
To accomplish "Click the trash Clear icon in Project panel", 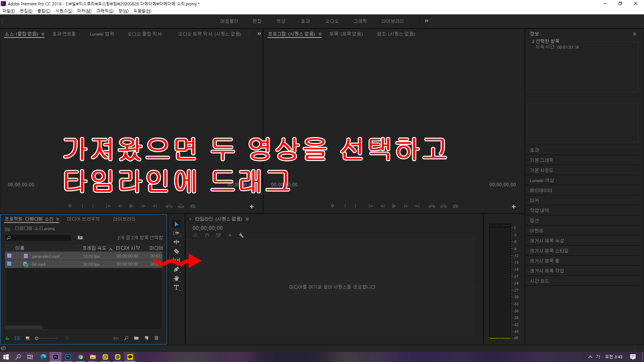I will 156,338.
